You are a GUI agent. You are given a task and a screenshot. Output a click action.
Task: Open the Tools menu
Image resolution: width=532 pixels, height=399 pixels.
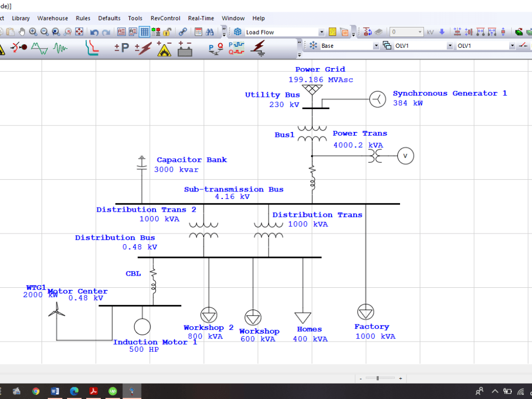tap(135, 18)
